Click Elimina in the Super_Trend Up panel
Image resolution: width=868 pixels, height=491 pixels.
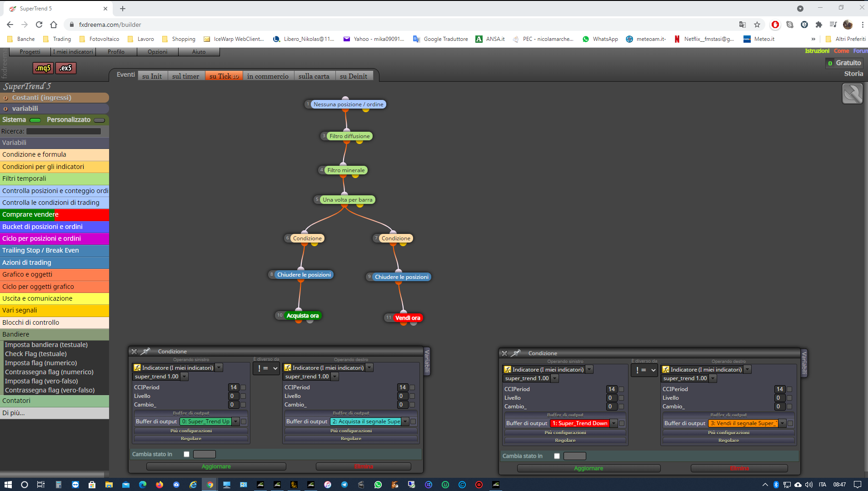tap(364, 467)
